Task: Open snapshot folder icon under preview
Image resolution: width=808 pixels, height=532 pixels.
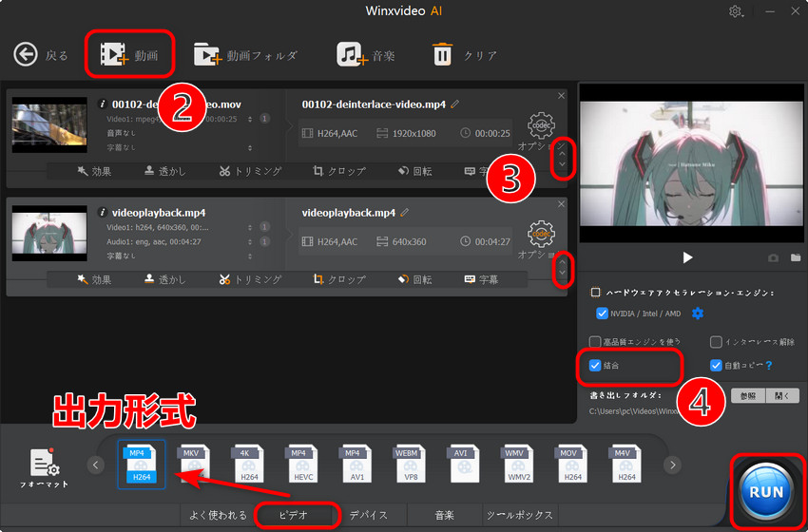Action: click(797, 257)
